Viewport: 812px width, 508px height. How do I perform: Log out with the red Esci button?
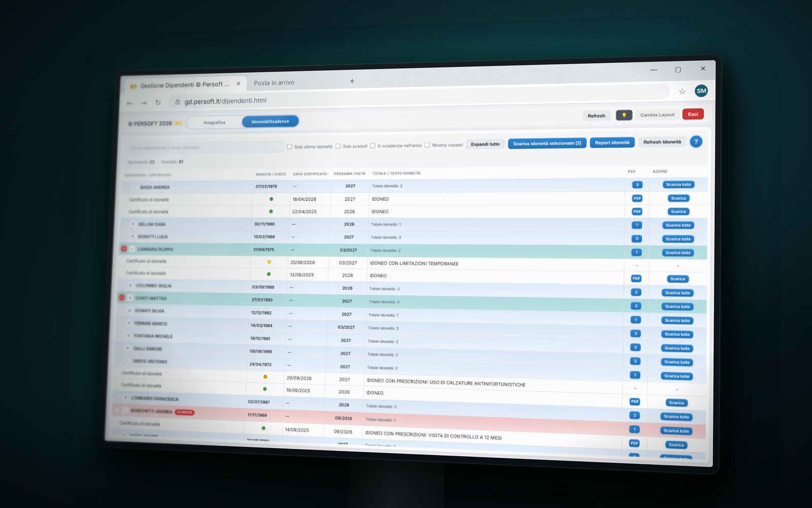[693, 114]
